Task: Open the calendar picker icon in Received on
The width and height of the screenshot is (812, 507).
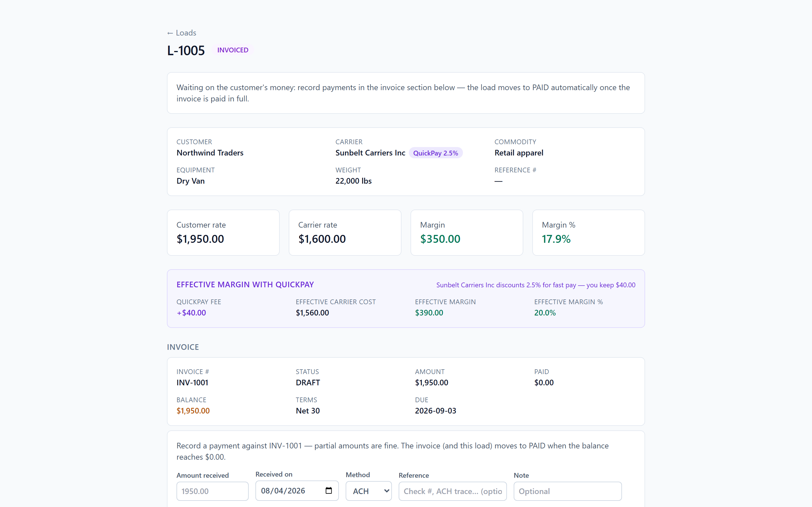Action: (x=328, y=491)
